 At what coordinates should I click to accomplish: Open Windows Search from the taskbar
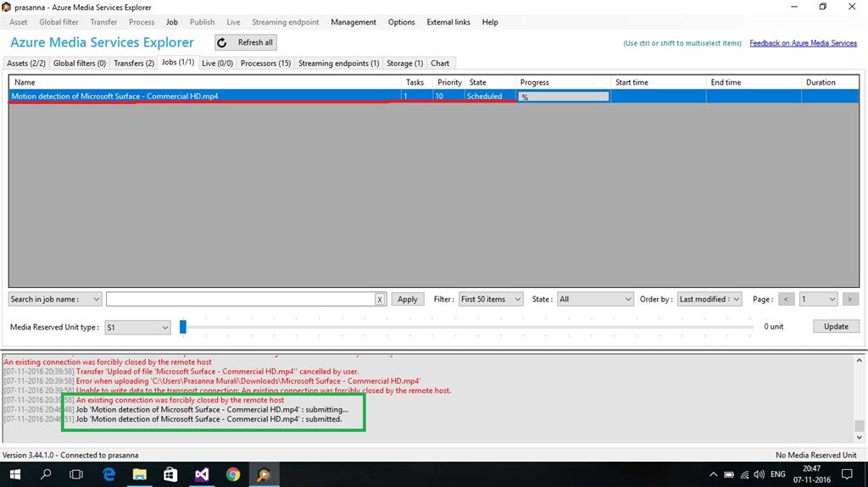46,474
